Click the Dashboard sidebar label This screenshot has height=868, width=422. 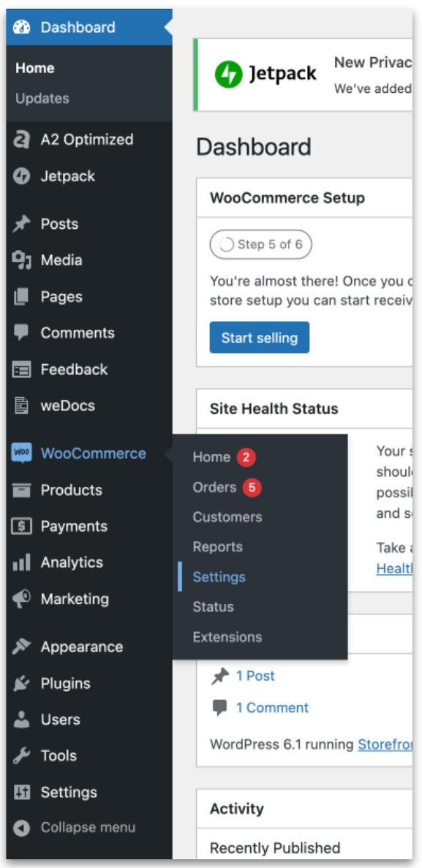(78, 27)
